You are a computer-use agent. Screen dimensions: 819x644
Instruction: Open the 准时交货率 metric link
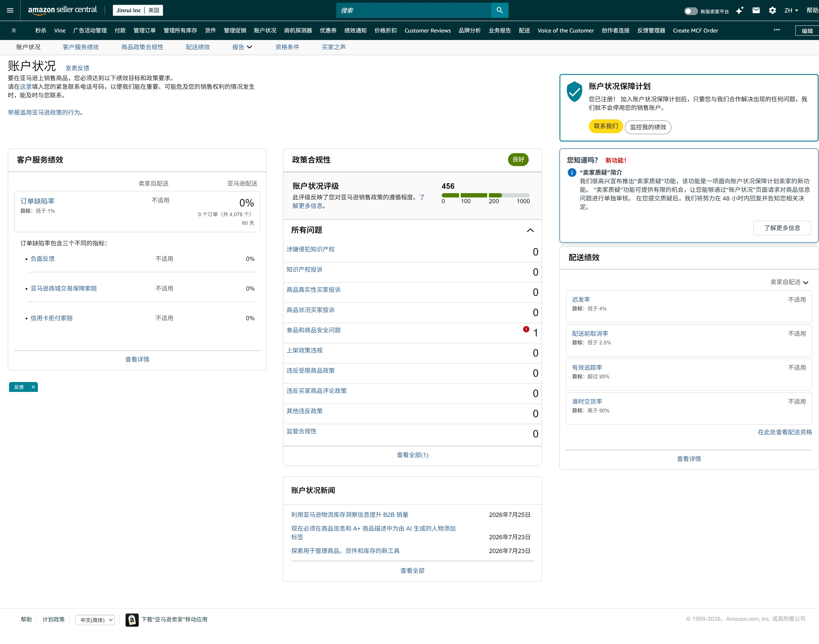(x=587, y=402)
